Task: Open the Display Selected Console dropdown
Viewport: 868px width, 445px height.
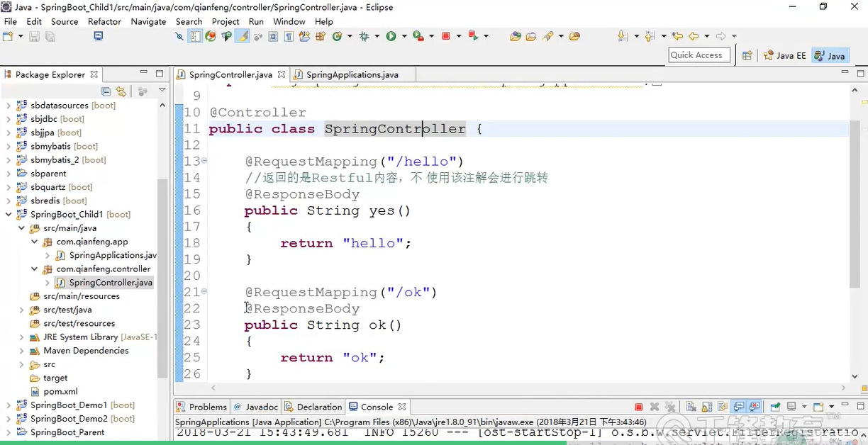Action: tap(804, 407)
